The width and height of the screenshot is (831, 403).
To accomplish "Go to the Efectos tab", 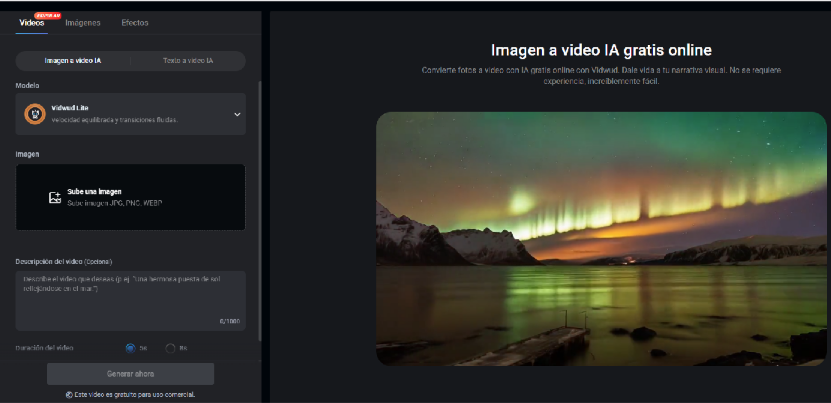I will (x=135, y=23).
